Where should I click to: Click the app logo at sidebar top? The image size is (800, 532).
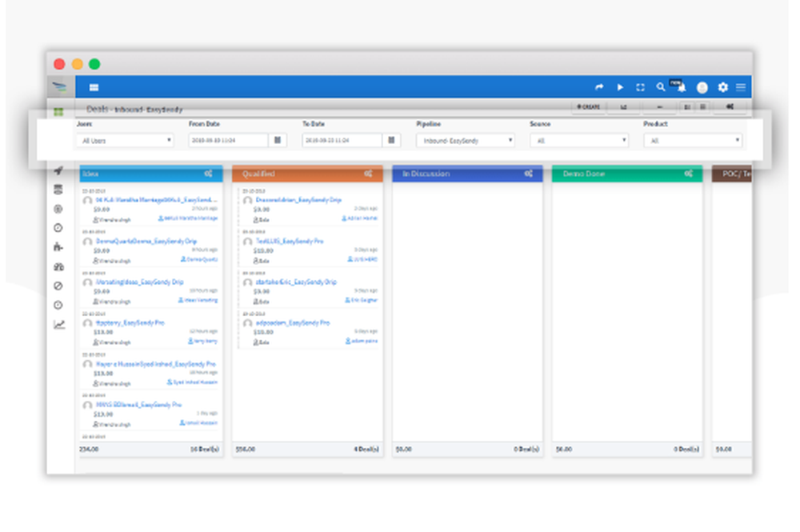(x=59, y=86)
